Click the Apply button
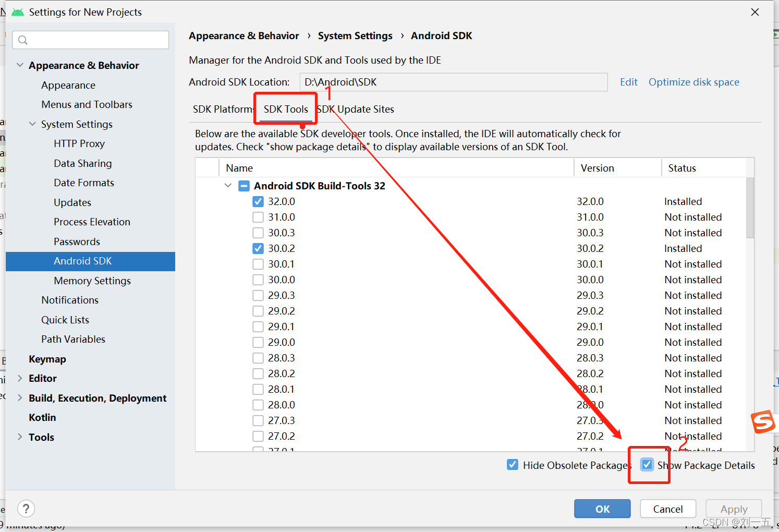Viewport: 779px width, 532px height. [x=734, y=509]
